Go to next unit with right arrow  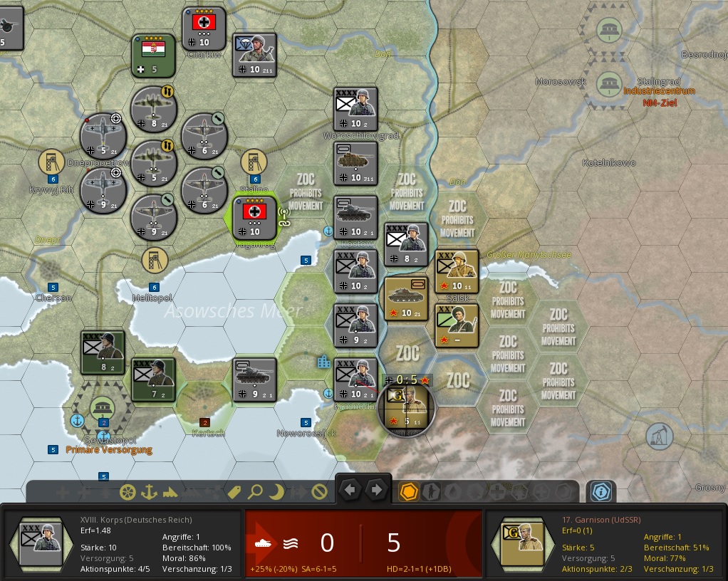tap(377, 490)
